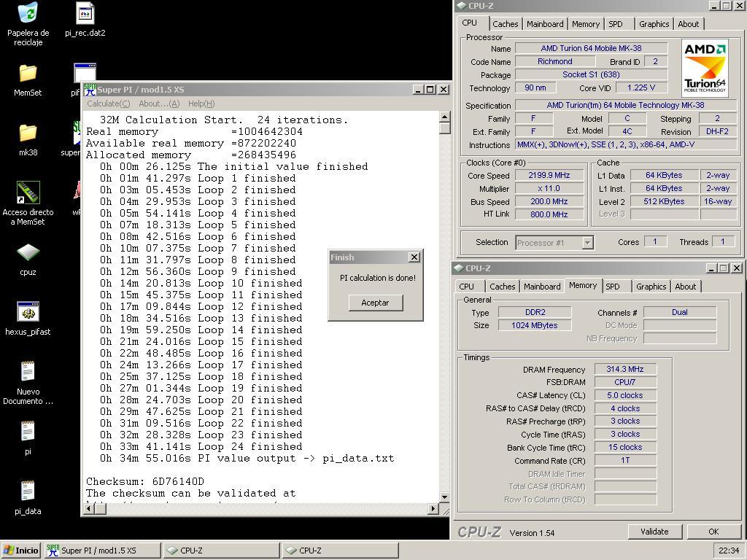Launch the cpuz desktop icon
Screen dimensions: 747x560
28,253
